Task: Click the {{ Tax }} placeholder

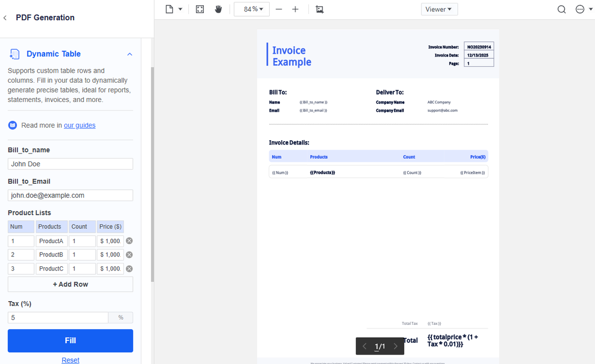Action: pyautogui.click(x=434, y=323)
